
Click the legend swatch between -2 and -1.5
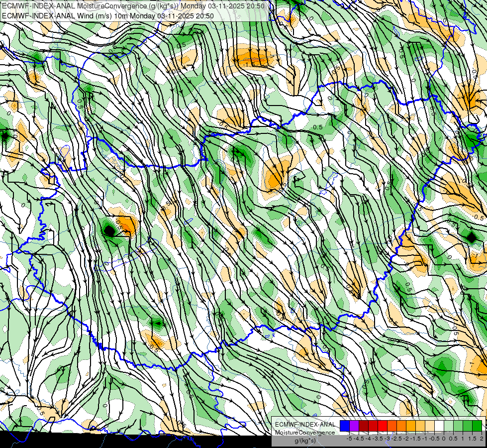411,426
